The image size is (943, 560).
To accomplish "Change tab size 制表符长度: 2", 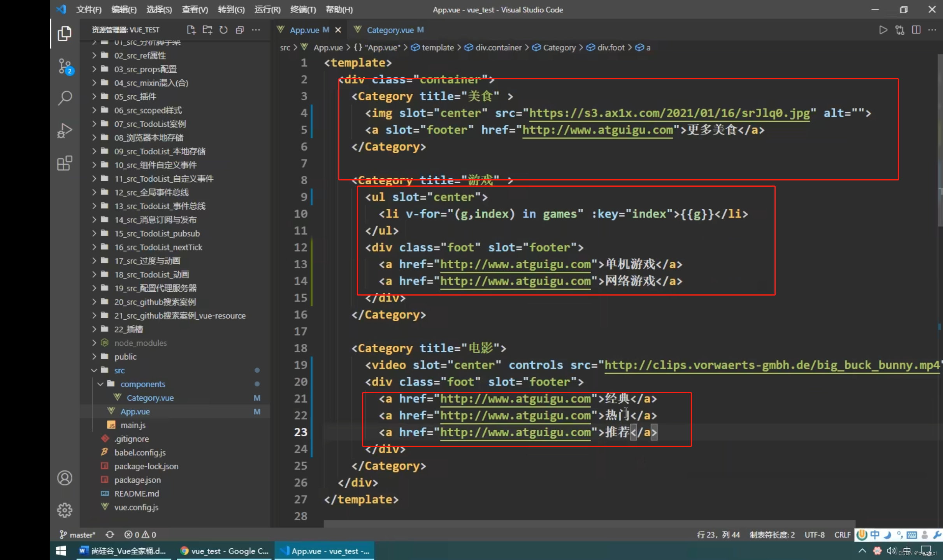I will coord(772,535).
